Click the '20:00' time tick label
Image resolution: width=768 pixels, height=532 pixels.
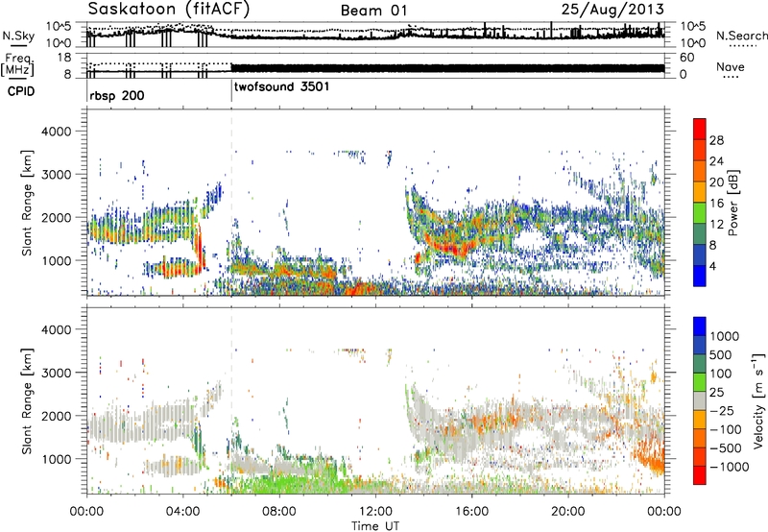(567, 512)
